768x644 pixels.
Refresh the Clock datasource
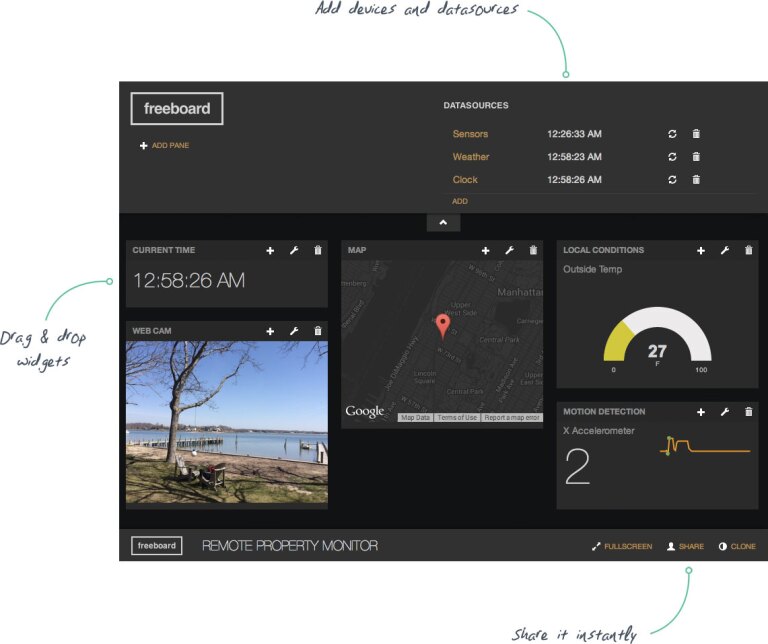[673, 180]
